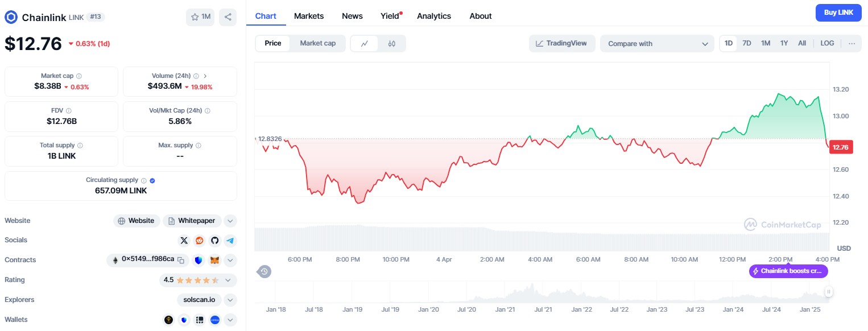Open Chainlink's Reddit community
Screen dimensions: 868x331
pyautogui.click(x=199, y=240)
